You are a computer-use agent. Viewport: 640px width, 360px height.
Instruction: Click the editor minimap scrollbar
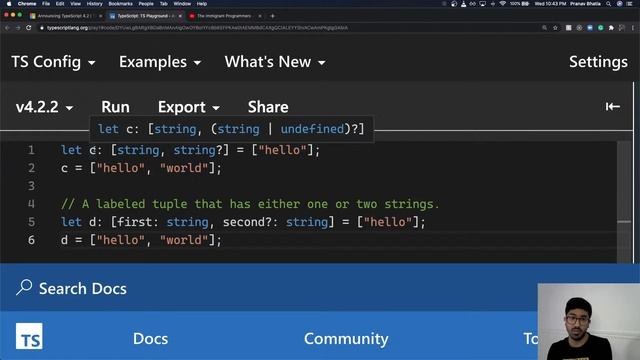624,202
